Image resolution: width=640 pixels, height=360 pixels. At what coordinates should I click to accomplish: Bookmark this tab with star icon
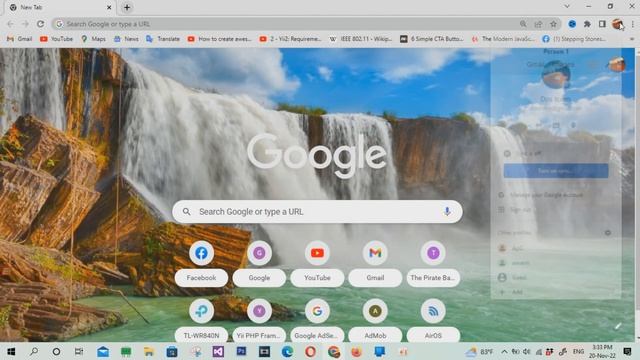click(553, 24)
